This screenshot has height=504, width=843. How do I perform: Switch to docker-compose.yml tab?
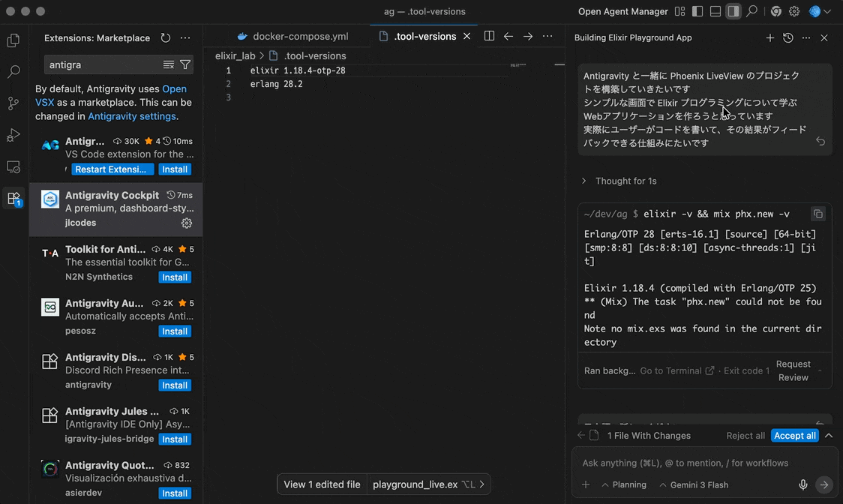tap(293, 36)
